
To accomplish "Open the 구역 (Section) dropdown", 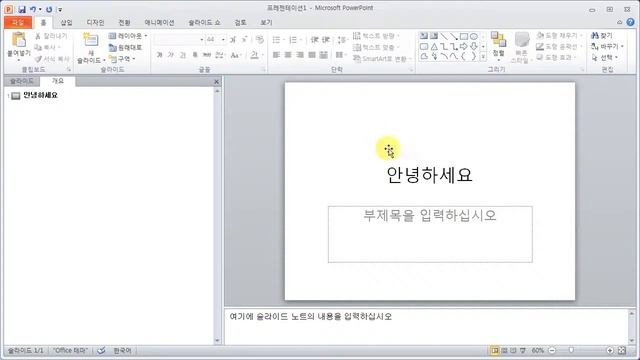I will (122, 59).
